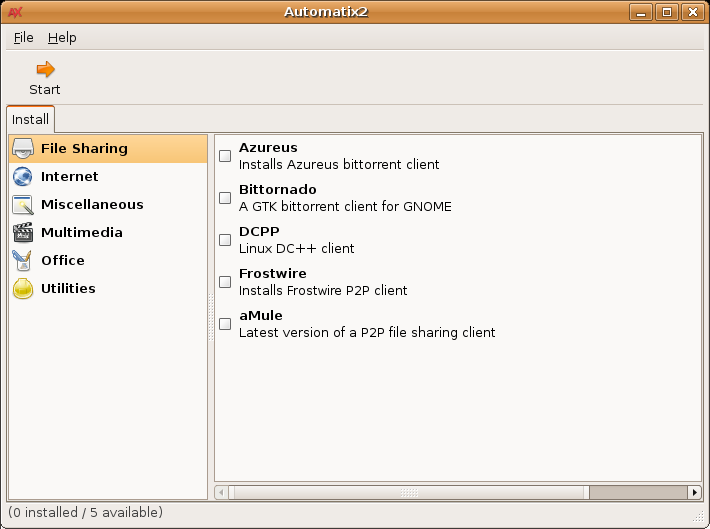Switch to the Install tab

[x=30, y=119]
